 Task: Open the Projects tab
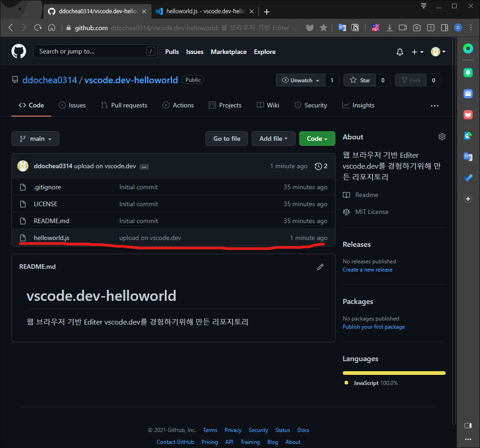pos(225,106)
